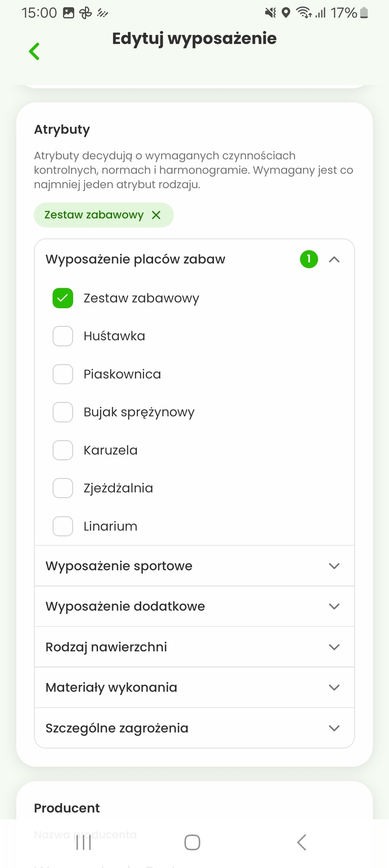Open Android recent apps navigation icon
This screenshot has width=389, height=868.
coord(84,842)
